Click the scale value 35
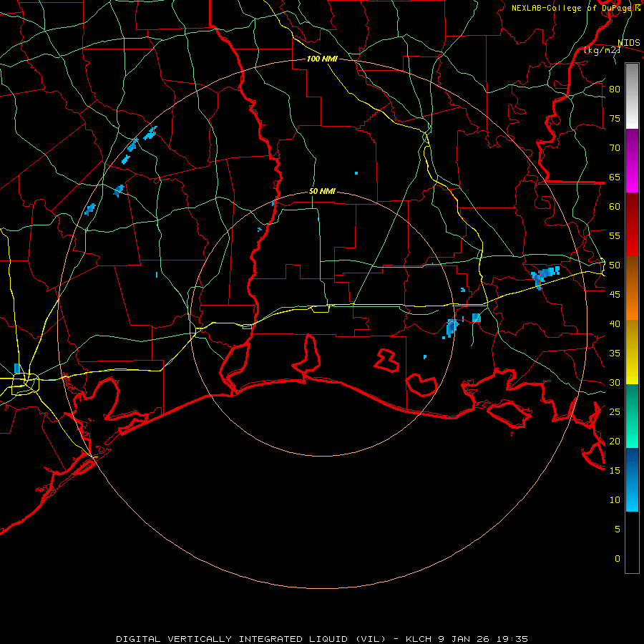 tap(615, 353)
